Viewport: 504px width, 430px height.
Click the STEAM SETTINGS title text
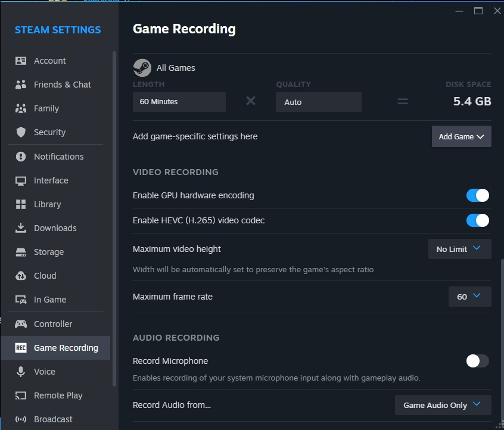click(58, 30)
